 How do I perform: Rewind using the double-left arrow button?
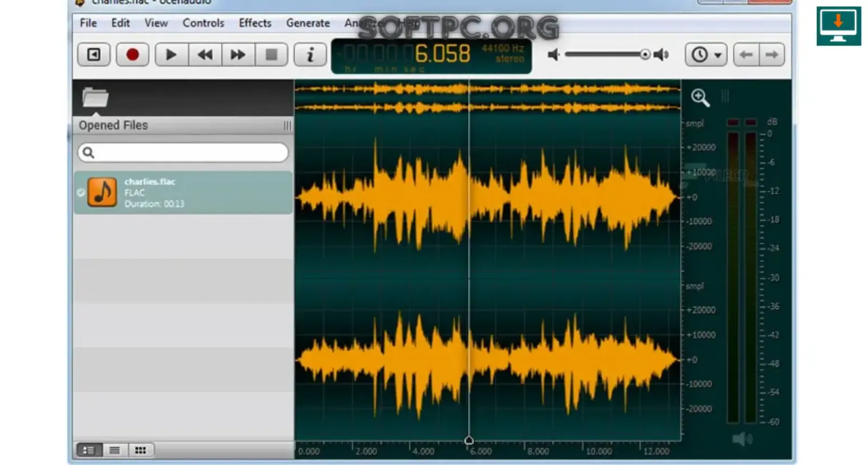tap(205, 55)
